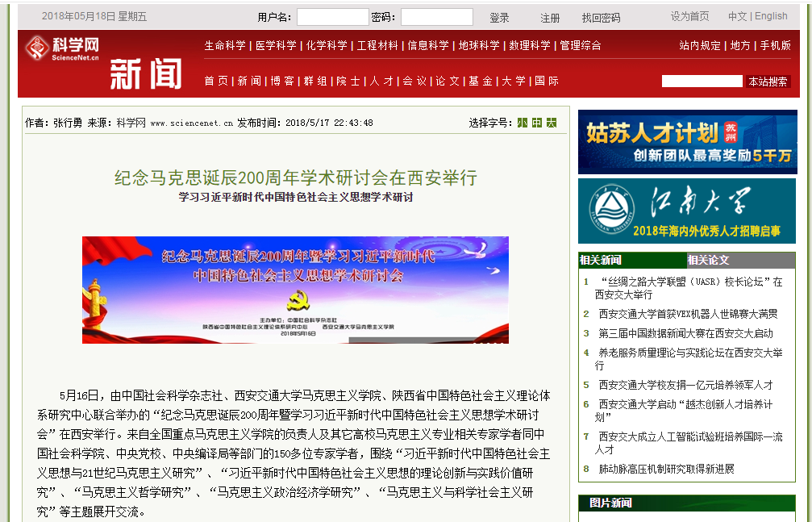Select the medium font size icon
This screenshot has width=812, height=522.
coord(537,123)
